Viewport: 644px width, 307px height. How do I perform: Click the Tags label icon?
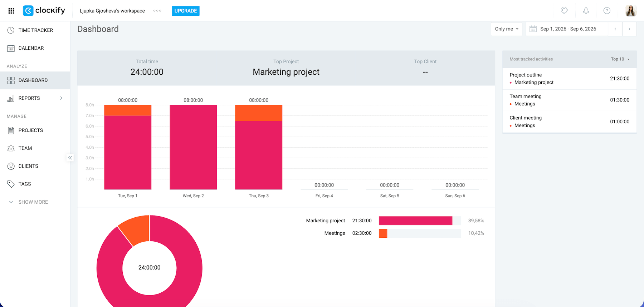point(11,184)
